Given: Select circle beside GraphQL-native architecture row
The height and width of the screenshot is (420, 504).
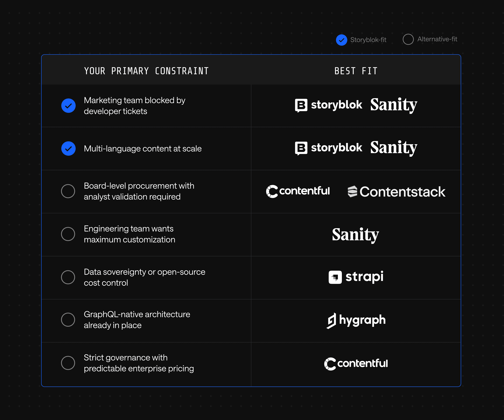Looking at the screenshot, I should [x=68, y=320].
